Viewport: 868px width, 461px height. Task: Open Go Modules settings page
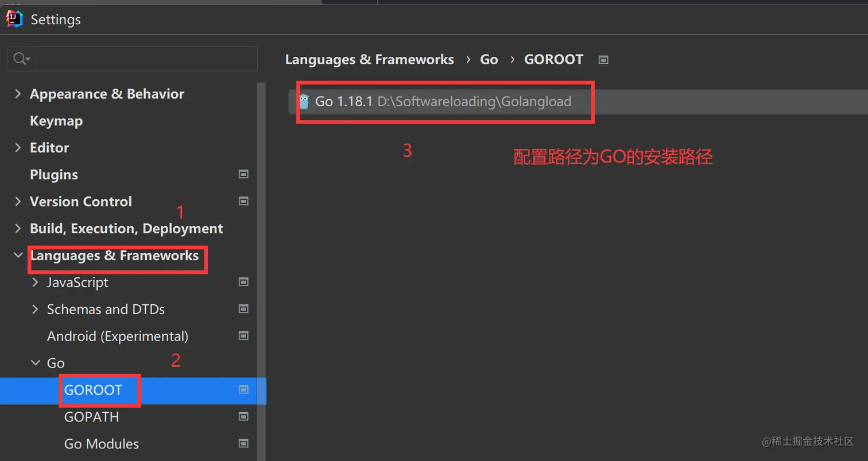[102, 444]
